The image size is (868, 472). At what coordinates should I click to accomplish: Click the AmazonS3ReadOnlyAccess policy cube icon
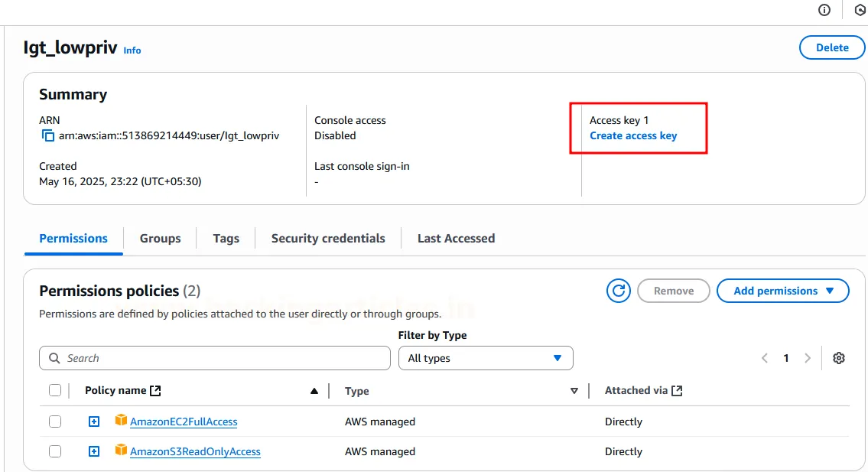pyautogui.click(x=121, y=451)
